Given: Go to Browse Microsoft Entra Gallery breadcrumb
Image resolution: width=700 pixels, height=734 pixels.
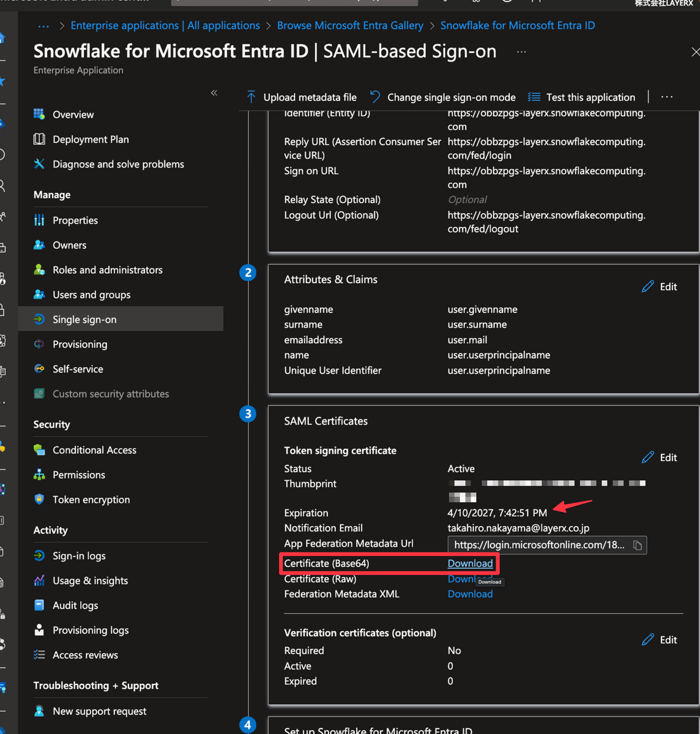Looking at the screenshot, I should click(x=350, y=26).
